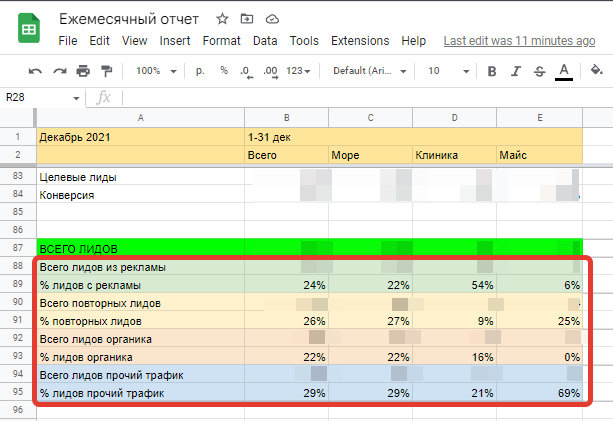Click the Move to folder icon
Viewport: 613px width, 421px height.
[x=247, y=19]
